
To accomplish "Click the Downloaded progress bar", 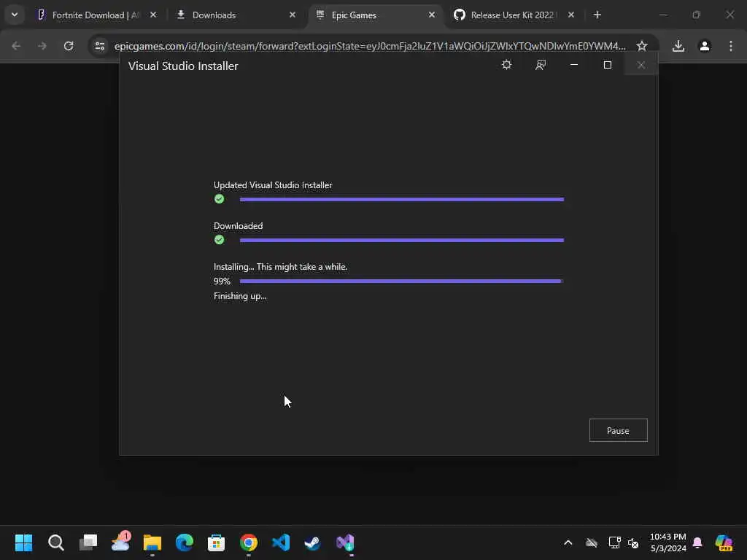I will click(x=402, y=241).
